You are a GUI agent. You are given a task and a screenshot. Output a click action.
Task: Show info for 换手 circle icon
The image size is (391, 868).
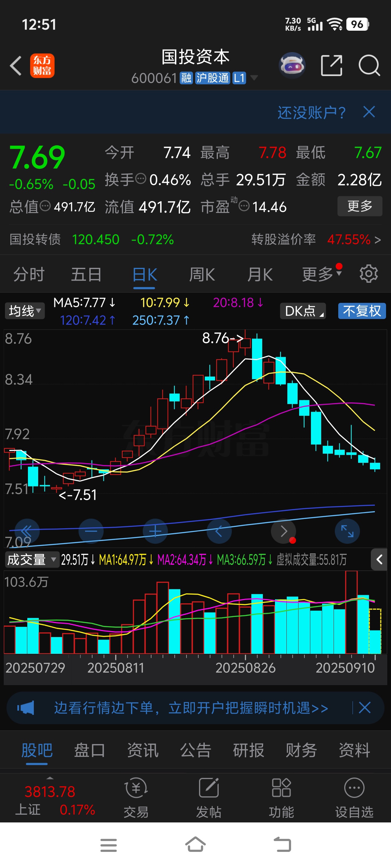pyautogui.click(x=140, y=178)
